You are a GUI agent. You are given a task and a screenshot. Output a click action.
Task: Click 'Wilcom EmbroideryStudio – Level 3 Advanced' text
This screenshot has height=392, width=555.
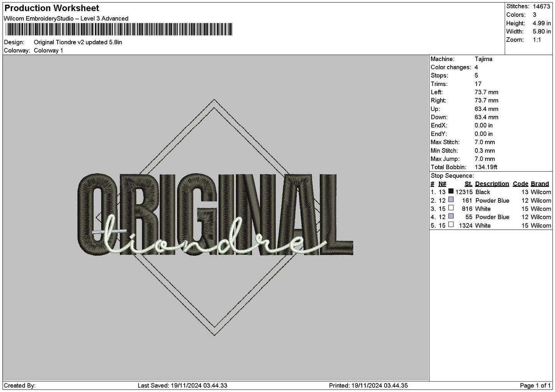[66, 18]
